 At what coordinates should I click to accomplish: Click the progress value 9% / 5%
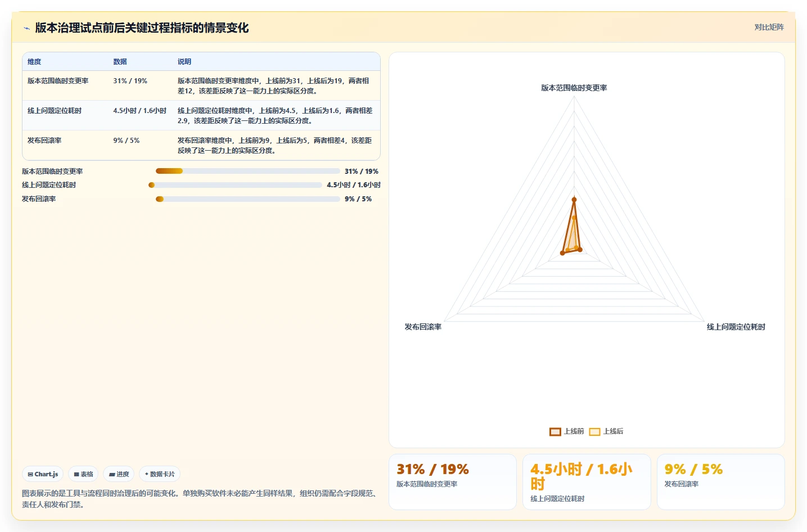click(x=358, y=199)
